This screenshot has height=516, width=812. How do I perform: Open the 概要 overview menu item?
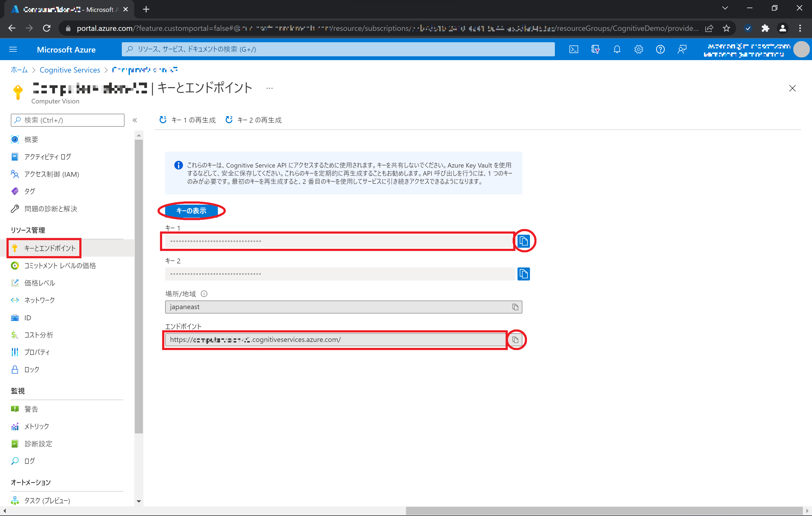(31, 139)
